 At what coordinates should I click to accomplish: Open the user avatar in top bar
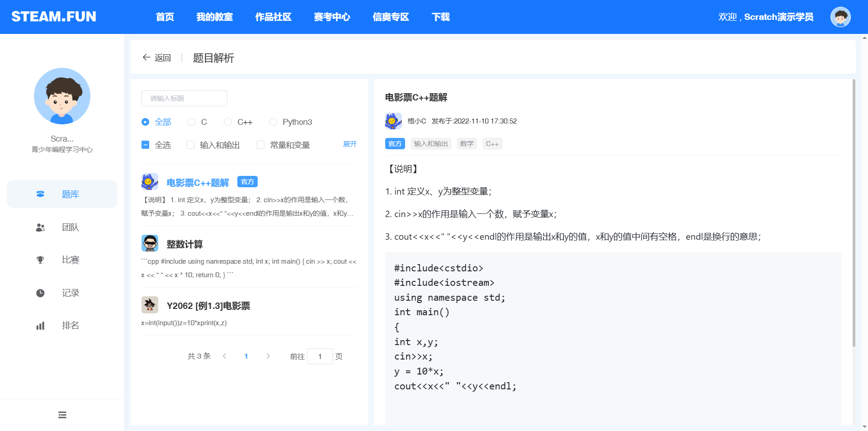(x=840, y=17)
